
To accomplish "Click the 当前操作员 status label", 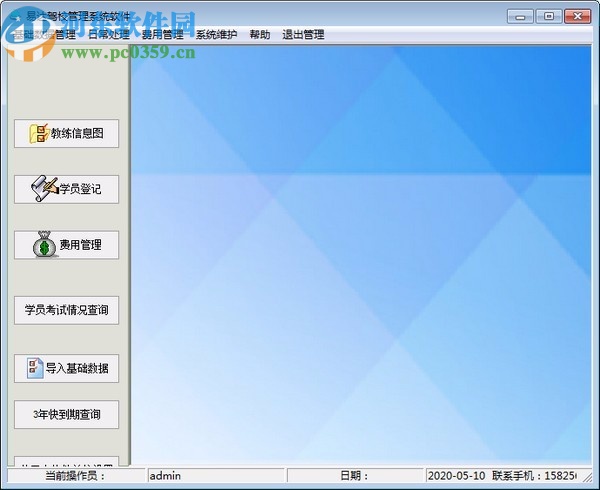I will point(75,476).
